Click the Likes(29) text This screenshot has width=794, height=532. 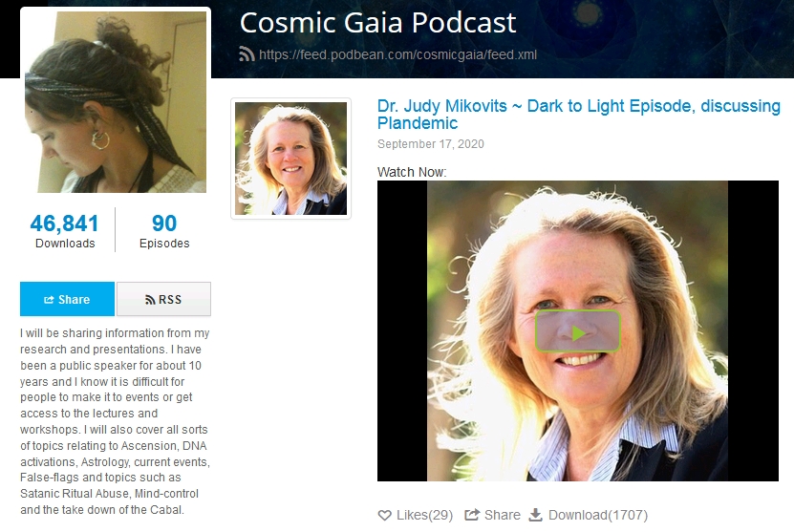[x=425, y=516]
